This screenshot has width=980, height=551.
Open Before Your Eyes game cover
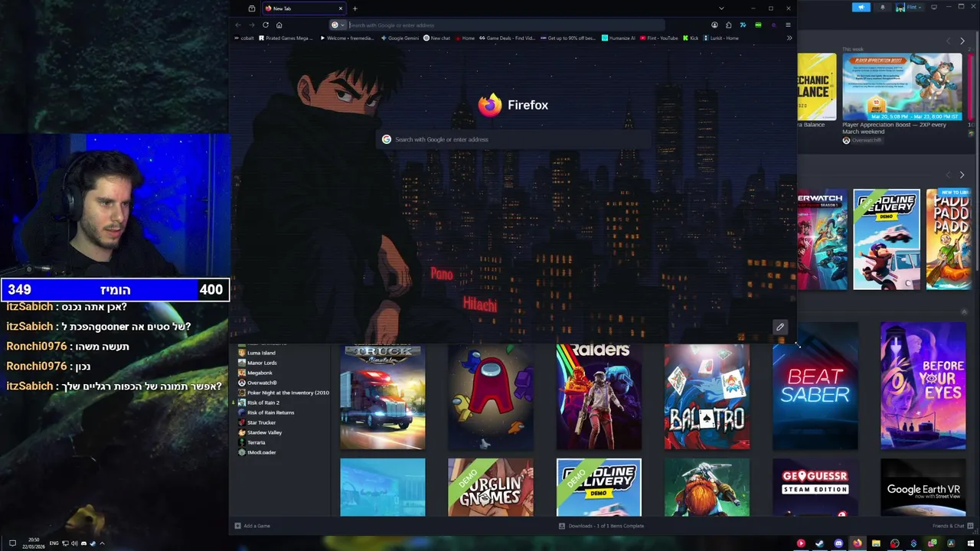pos(923,386)
